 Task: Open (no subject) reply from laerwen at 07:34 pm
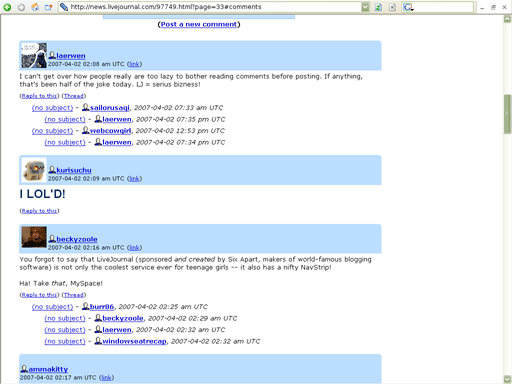click(x=65, y=142)
